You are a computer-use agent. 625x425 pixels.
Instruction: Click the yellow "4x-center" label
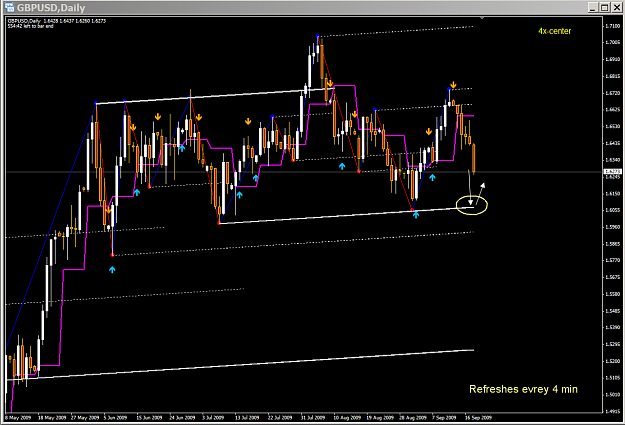[x=554, y=31]
